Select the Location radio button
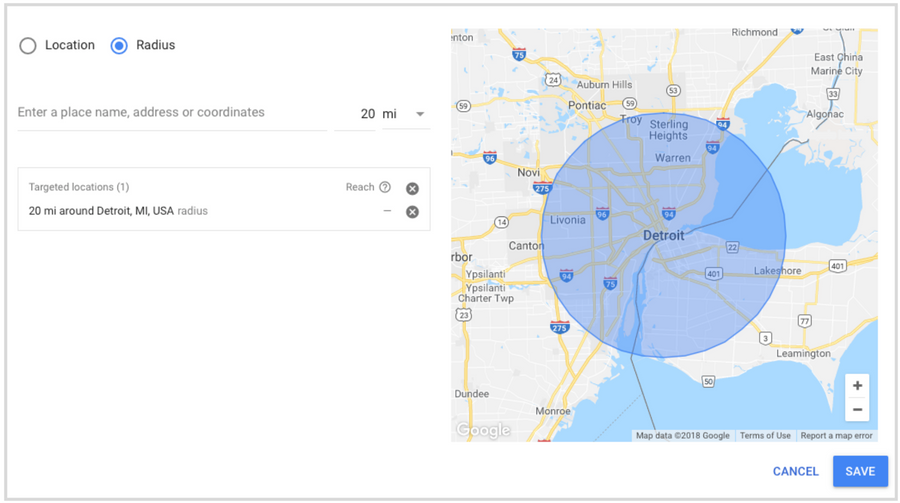This screenshot has width=900, height=503. 28,46
